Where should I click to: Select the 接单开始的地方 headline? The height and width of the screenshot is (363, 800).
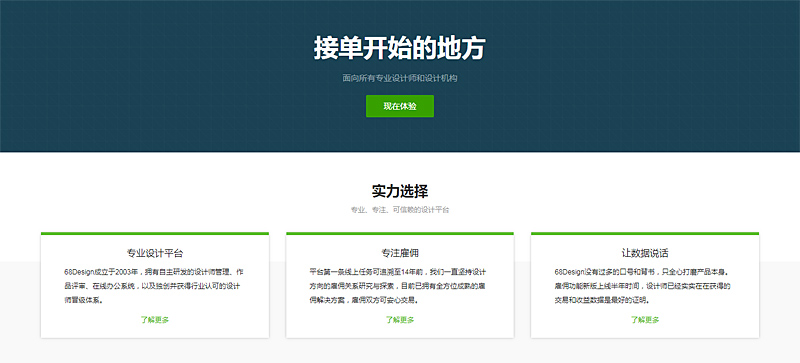pyautogui.click(x=399, y=49)
